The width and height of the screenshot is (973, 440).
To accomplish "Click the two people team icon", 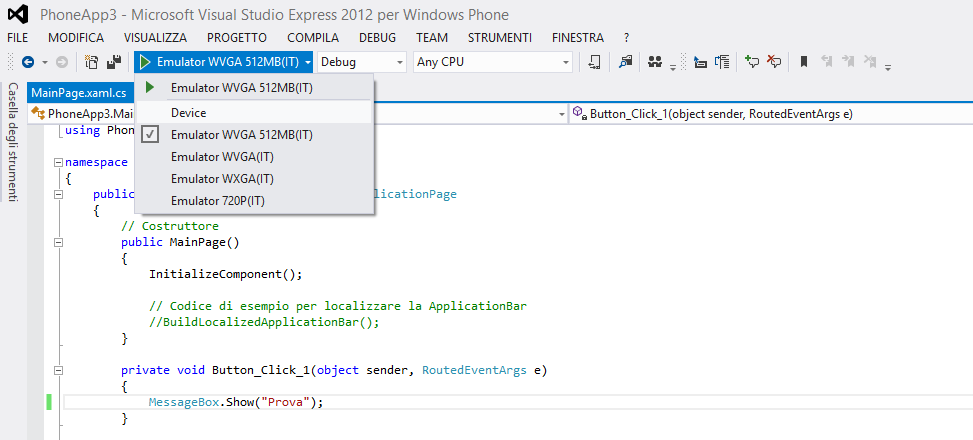I will 655,62.
